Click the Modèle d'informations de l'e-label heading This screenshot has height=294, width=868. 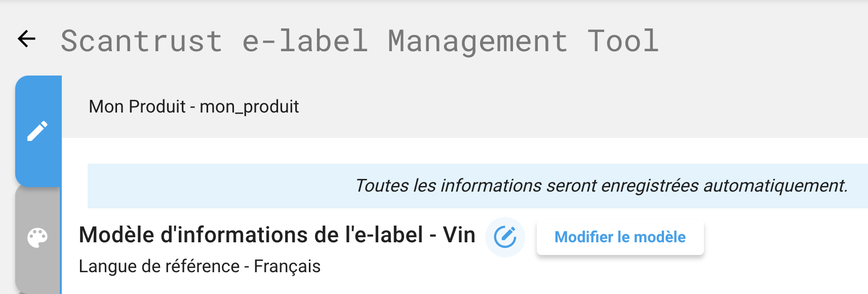(x=277, y=234)
